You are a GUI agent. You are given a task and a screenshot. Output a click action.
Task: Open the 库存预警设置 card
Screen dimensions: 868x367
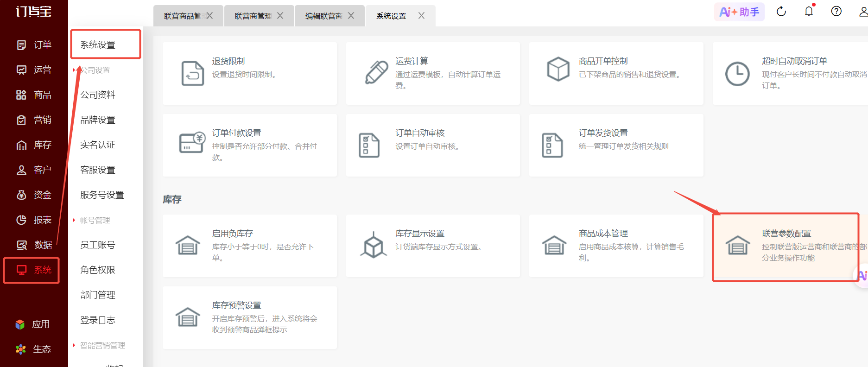coord(250,318)
